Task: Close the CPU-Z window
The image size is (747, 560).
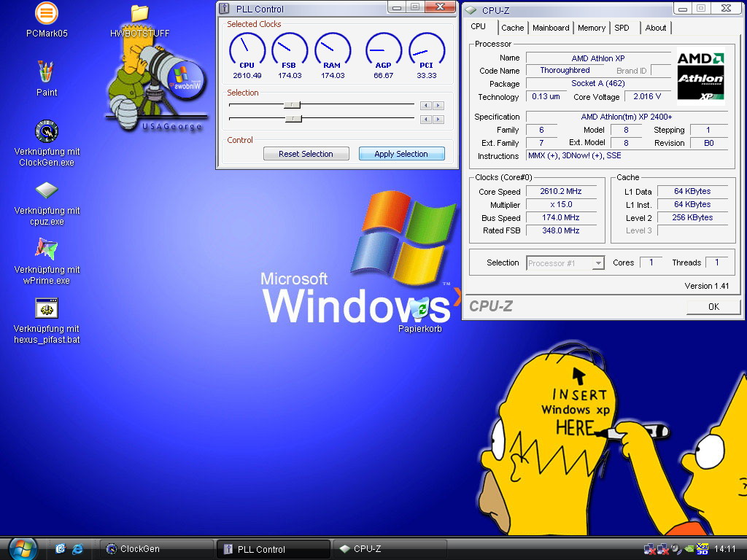Action: (726, 8)
